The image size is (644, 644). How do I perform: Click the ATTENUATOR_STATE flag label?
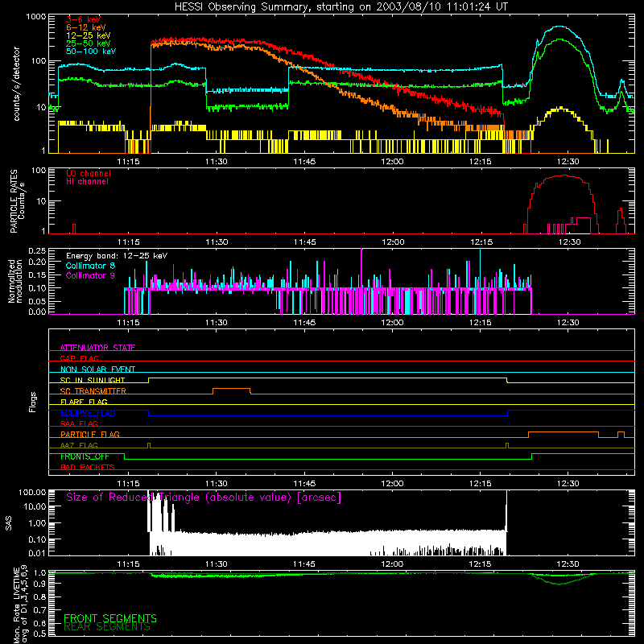tap(97, 348)
